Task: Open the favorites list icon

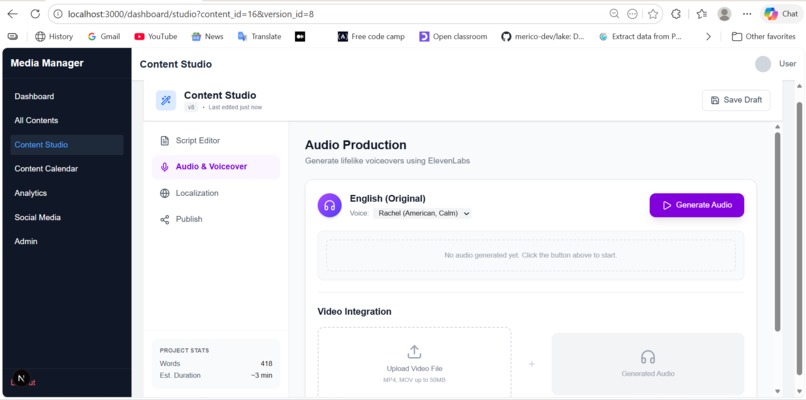Action: tap(702, 14)
